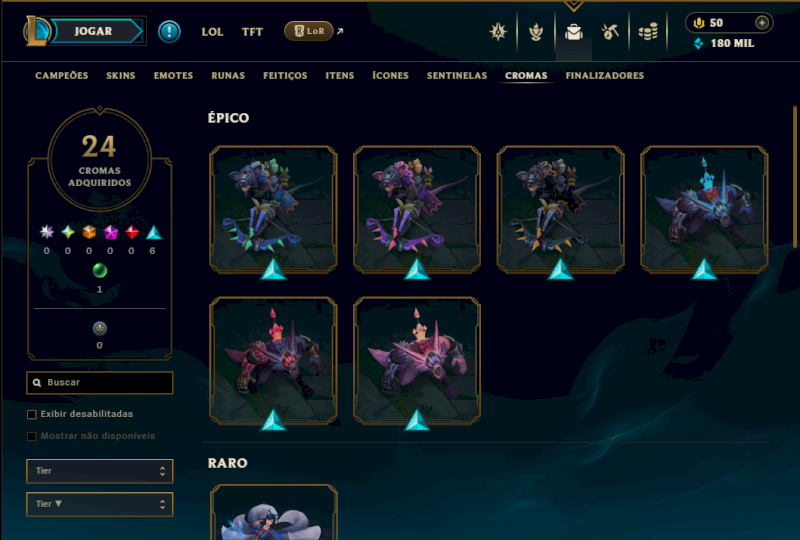Open the blue notification alert icon

point(169,32)
